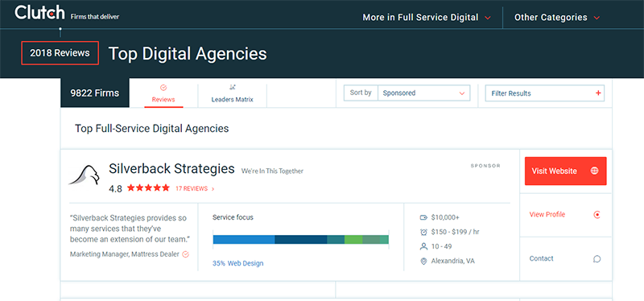Viewport: 644px width, 301px height.
Task: Click the 2018 Reviews badge
Action: [x=60, y=53]
